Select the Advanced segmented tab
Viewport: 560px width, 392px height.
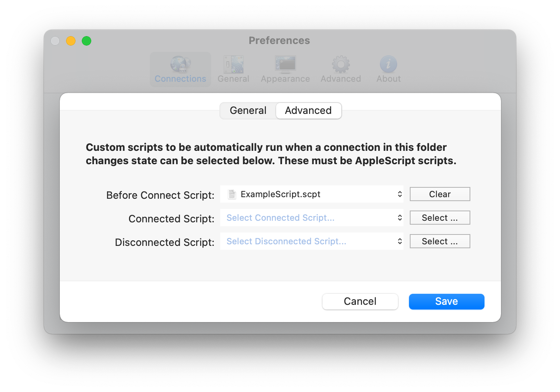[x=308, y=110]
